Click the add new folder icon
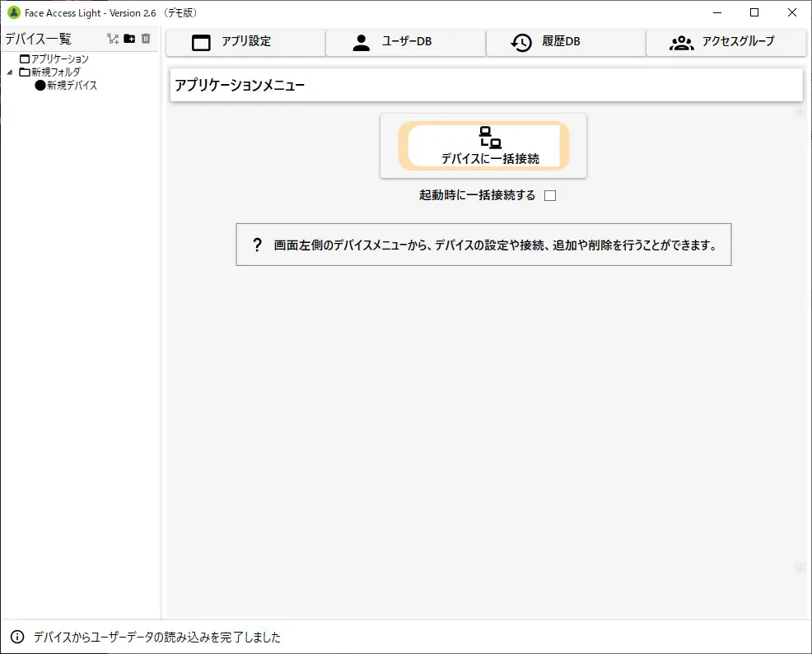 (x=129, y=39)
